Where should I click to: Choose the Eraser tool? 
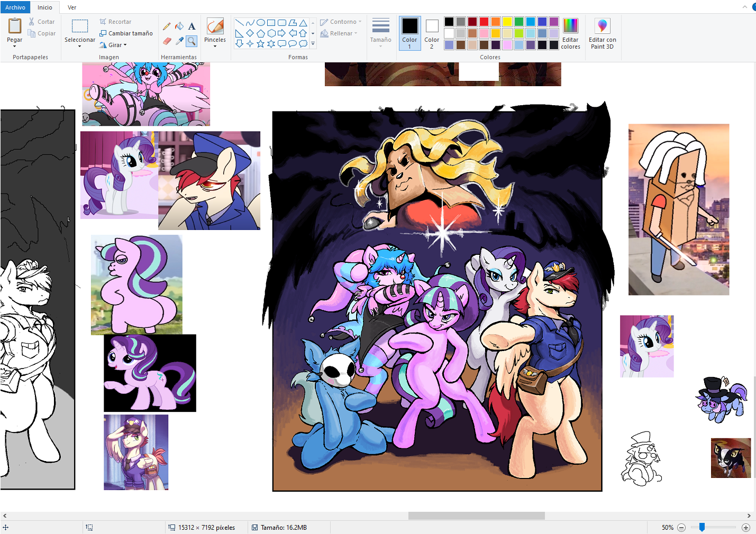(167, 41)
